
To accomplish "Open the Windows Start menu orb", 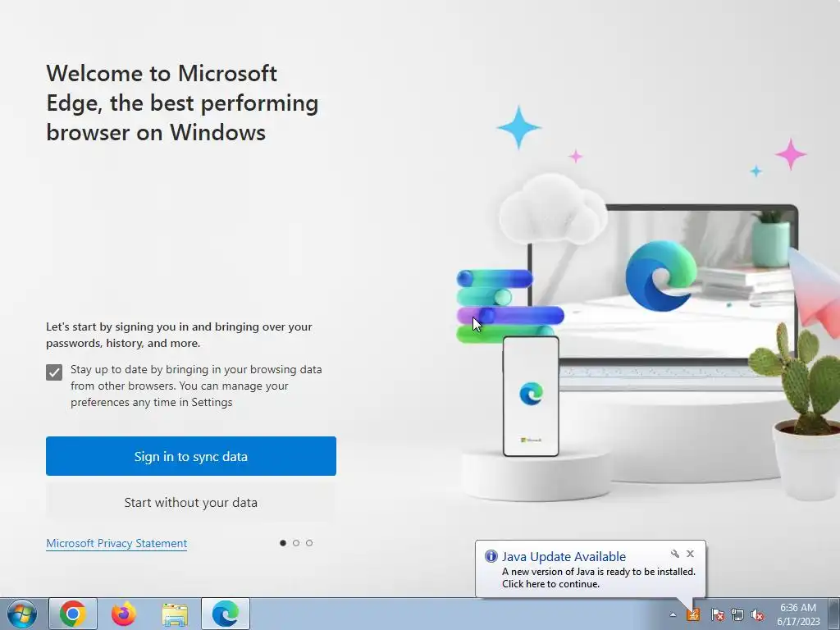I will [x=22, y=614].
